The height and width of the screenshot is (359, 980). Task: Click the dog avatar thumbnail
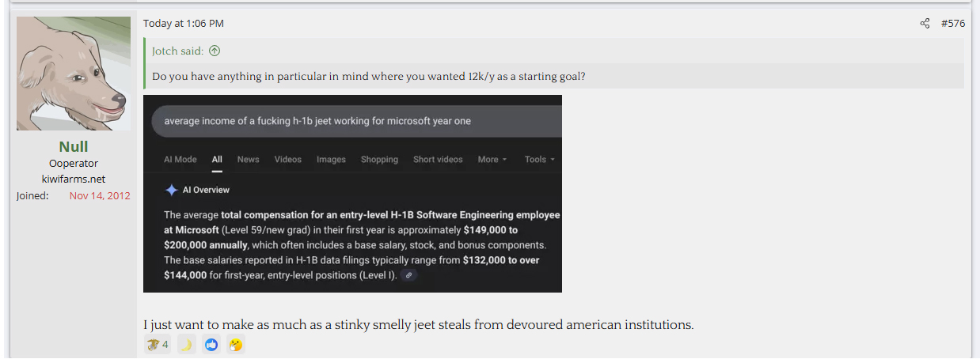pos(74,74)
